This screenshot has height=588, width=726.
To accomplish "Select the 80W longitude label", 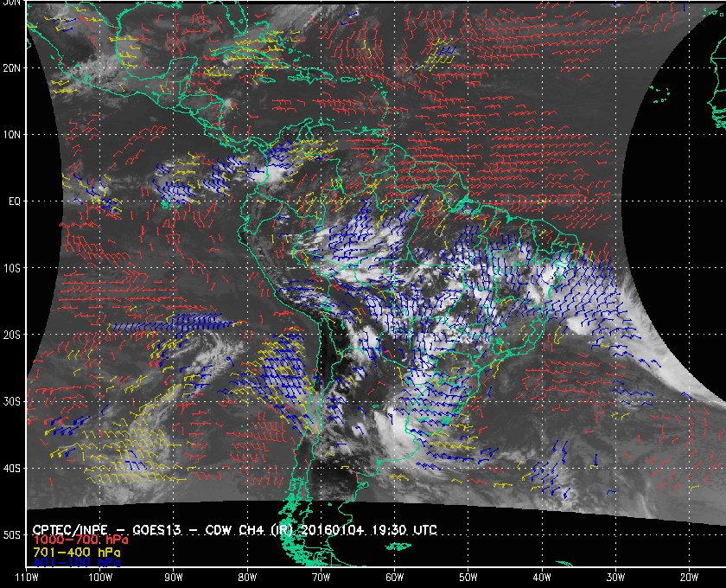I will [247, 578].
